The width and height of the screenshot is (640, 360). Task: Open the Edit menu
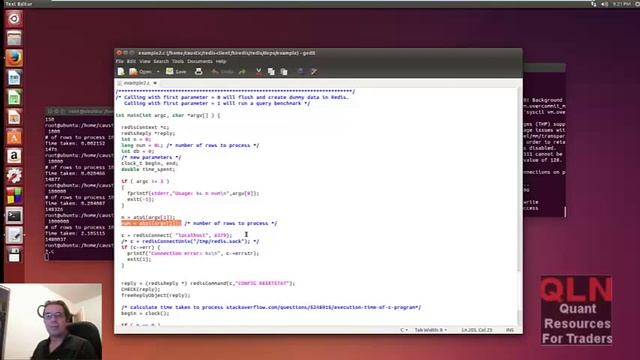pos(131,61)
